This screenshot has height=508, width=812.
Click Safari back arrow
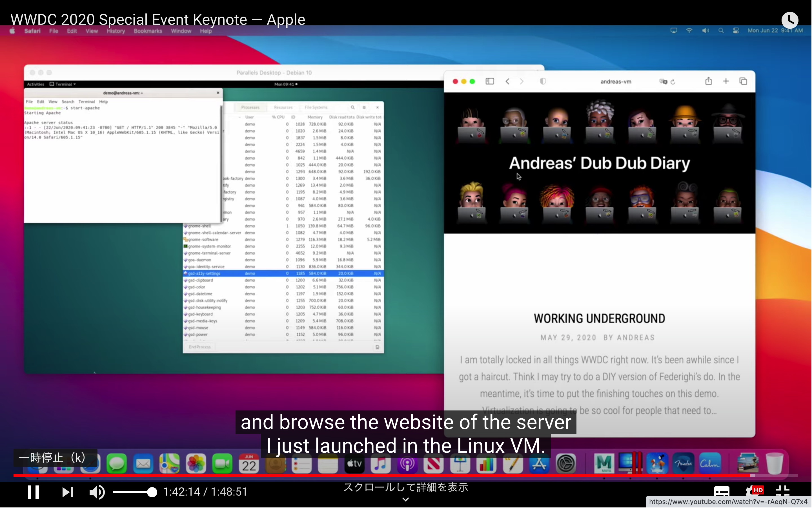pos(507,81)
